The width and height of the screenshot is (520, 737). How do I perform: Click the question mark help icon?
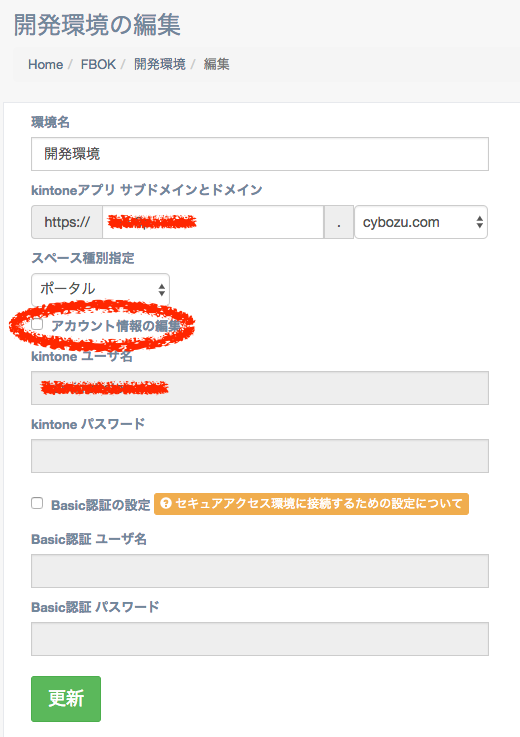[x=165, y=503]
